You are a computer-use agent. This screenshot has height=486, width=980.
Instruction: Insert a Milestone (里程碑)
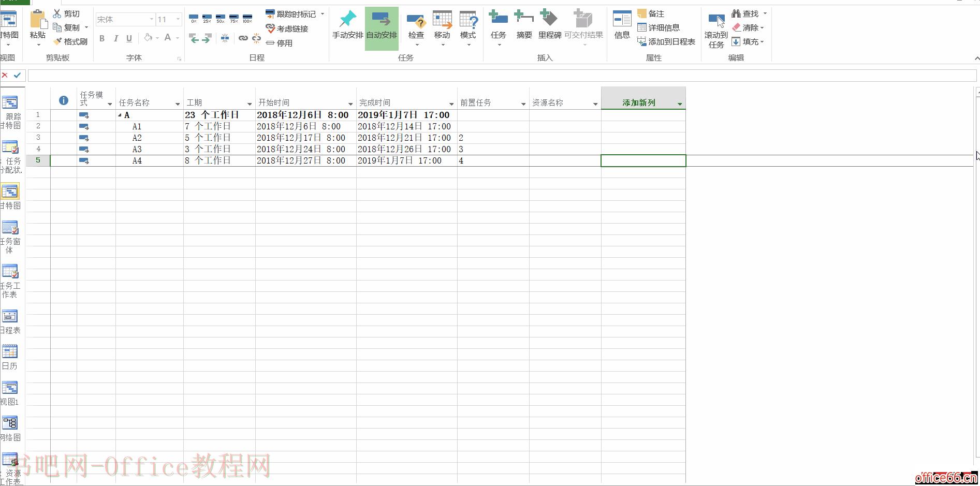(549, 25)
